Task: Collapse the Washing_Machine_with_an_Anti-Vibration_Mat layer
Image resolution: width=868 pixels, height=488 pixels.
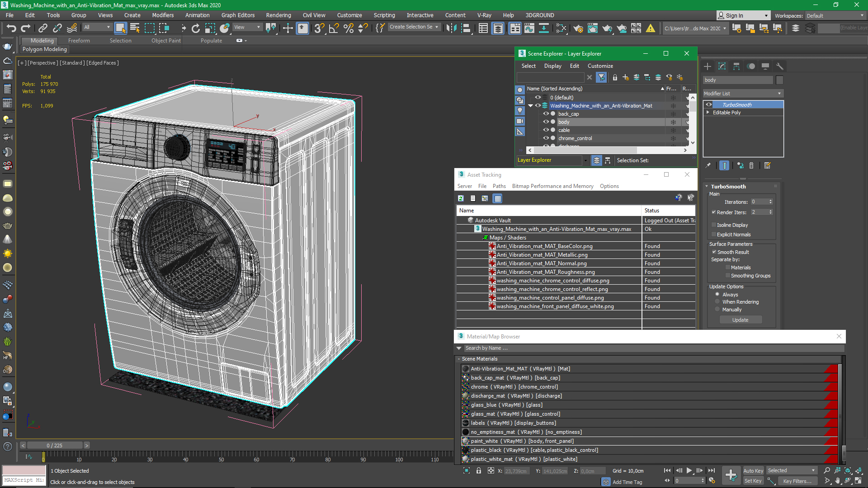Action: point(530,106)
